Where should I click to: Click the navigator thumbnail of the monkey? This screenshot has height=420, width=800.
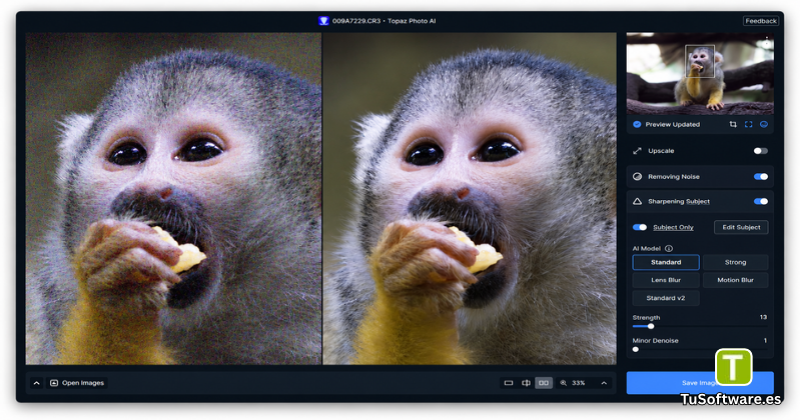[699, 73]
